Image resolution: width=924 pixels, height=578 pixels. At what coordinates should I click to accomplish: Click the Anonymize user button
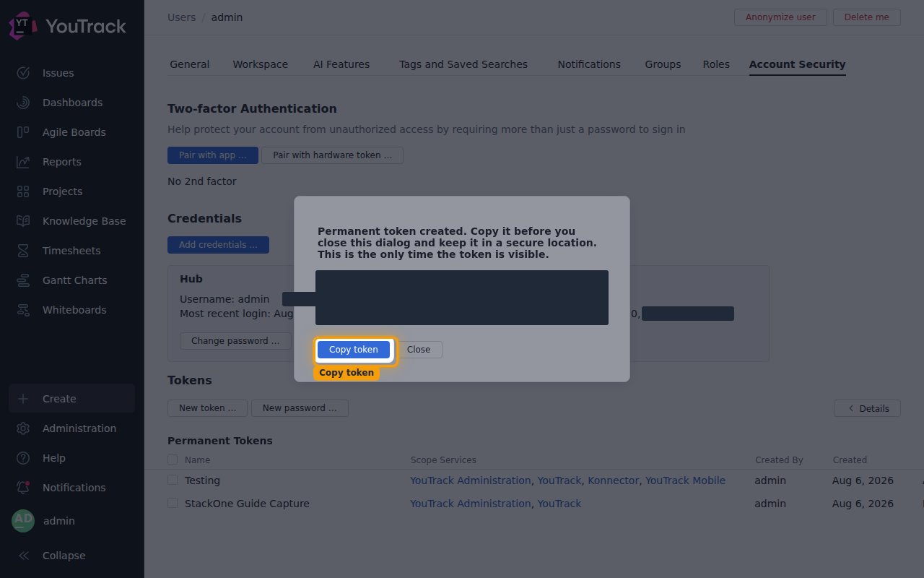(x=780, y=17)
